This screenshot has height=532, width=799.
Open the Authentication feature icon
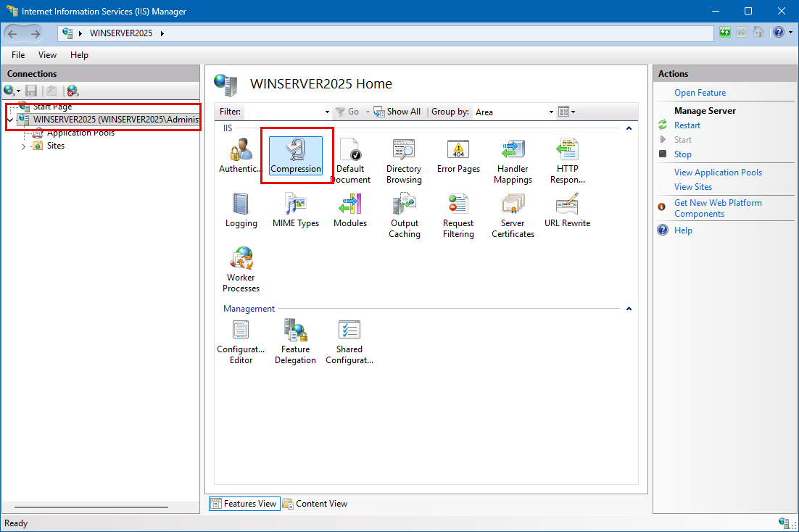tap(241, 154)
